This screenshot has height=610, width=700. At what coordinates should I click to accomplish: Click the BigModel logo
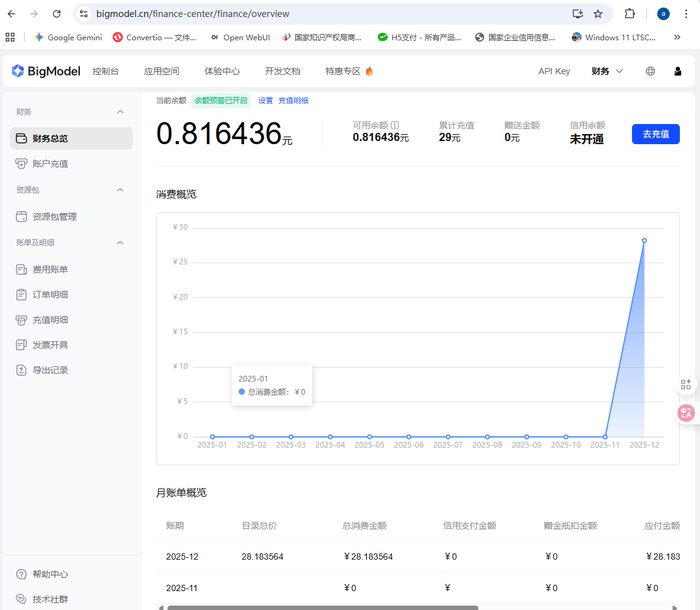click(x=46, y=71)
